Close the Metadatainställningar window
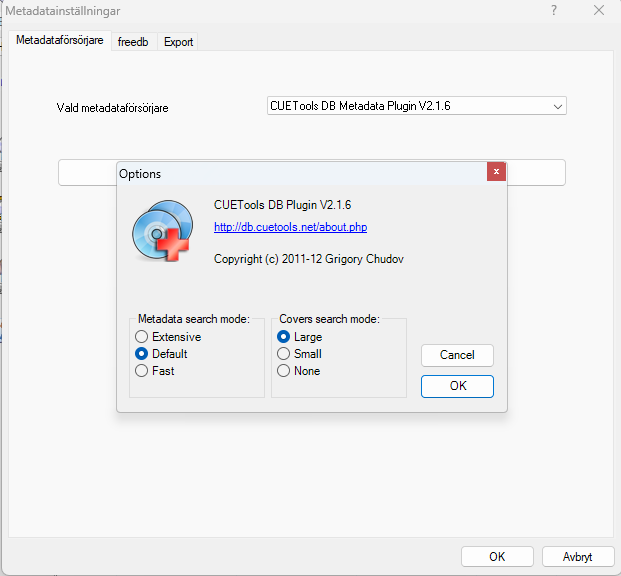Image resolution: width=621 pixels, height=576 pixels. pos(599,10)
